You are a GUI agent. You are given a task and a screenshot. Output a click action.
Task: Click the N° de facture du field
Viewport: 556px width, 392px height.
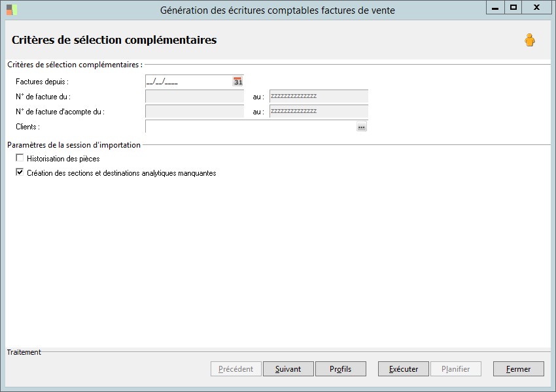[x=194, y=97]
